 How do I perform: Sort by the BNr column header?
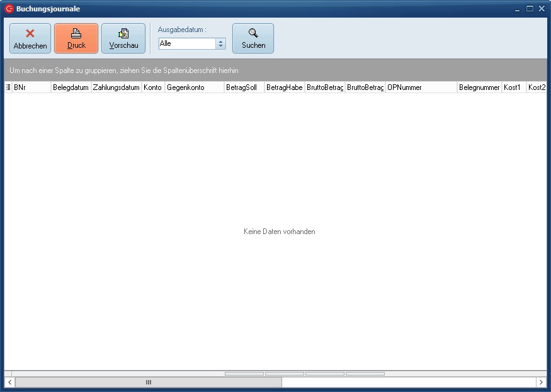(x=31, y=87)
